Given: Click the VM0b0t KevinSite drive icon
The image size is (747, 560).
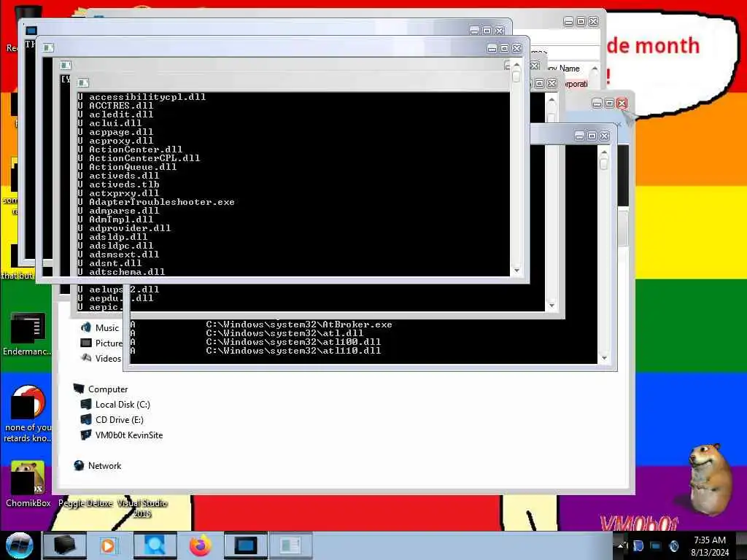Looking at the screenshot, I should point(86,435).
